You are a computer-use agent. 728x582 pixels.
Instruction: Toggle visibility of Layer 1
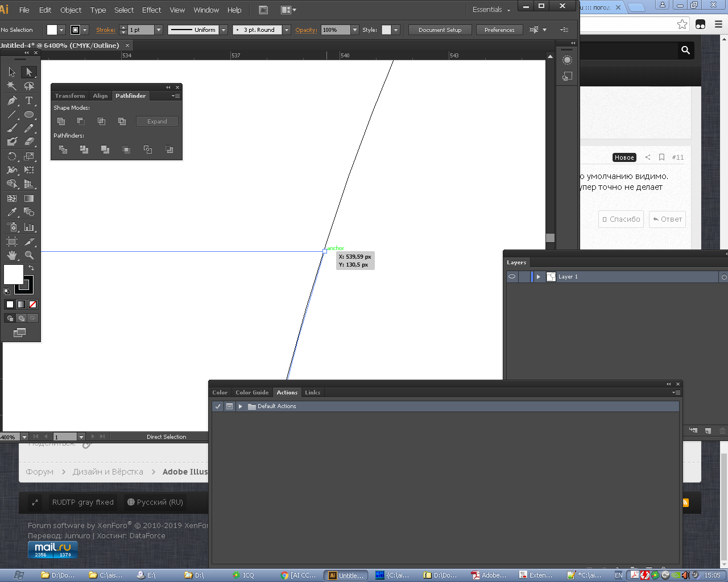[512, 277]
